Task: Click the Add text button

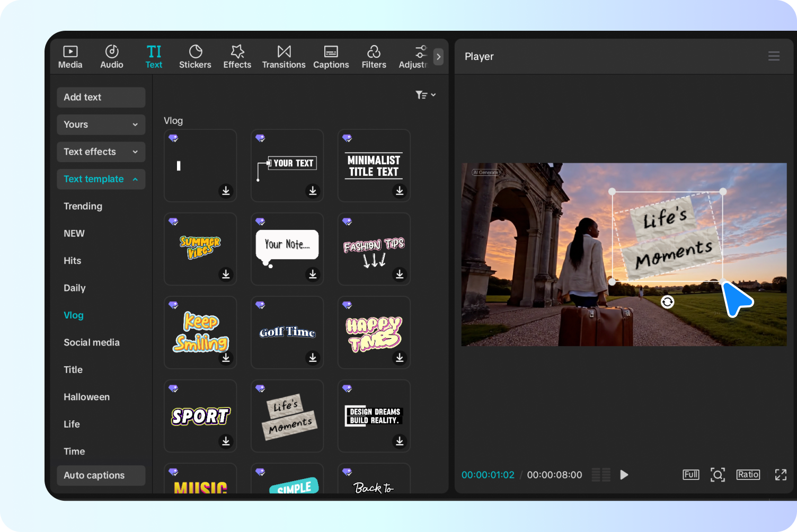Action: tap(101, 97)
